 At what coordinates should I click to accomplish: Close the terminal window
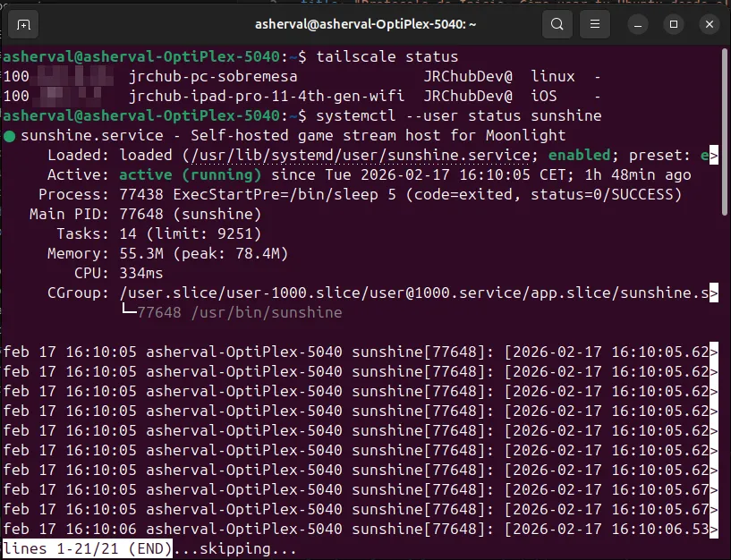click(x=710, y=24)
